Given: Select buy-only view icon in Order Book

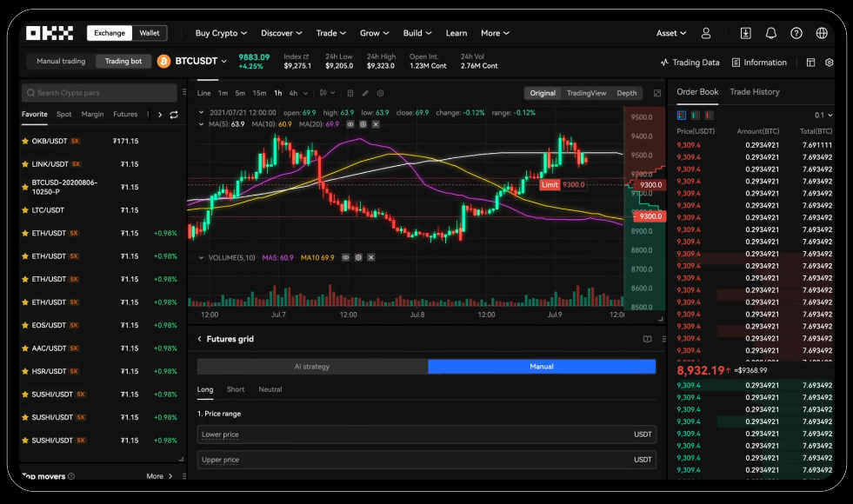Looking at the screenshot, I should click(x=695, y=114).
